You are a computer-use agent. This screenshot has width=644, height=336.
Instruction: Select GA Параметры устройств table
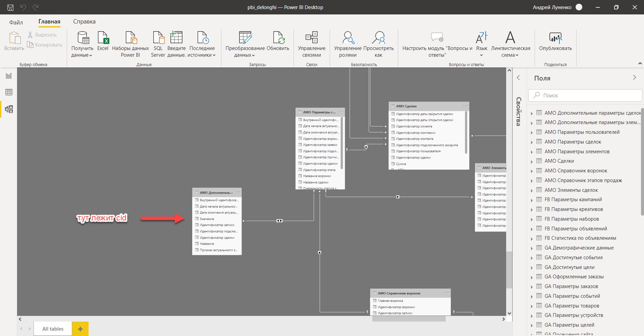(574, 315)
